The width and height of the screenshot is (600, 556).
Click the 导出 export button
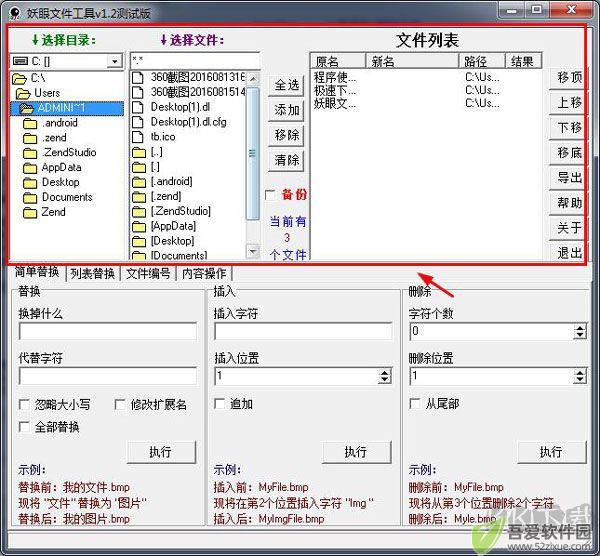click(x=567, y=178)
